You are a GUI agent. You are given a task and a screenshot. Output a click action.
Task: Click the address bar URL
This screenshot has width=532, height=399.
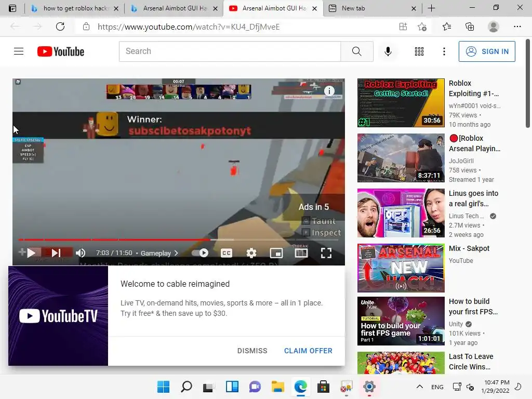pos(189,27)
